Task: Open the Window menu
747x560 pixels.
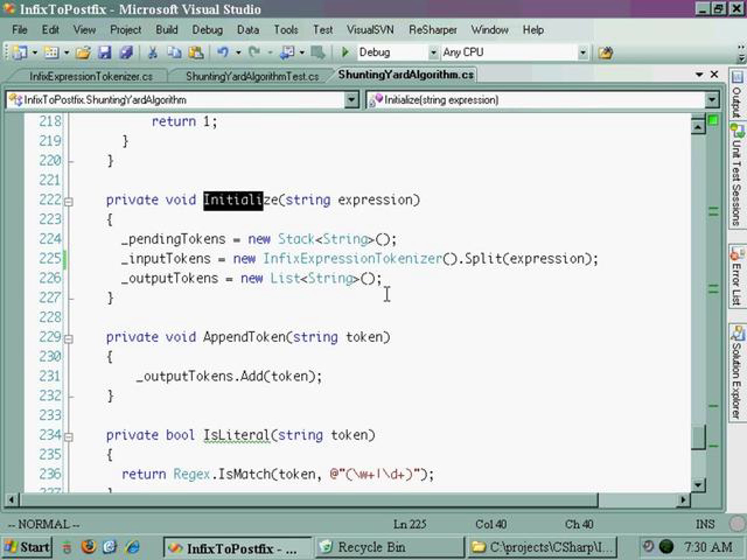Action: [x=490, y=30]
